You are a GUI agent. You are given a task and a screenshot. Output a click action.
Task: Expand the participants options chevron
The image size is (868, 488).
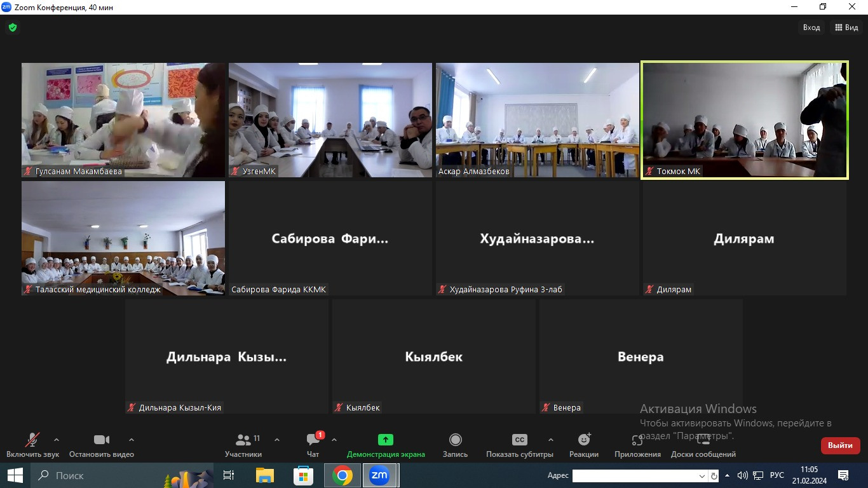pos(277,440)
